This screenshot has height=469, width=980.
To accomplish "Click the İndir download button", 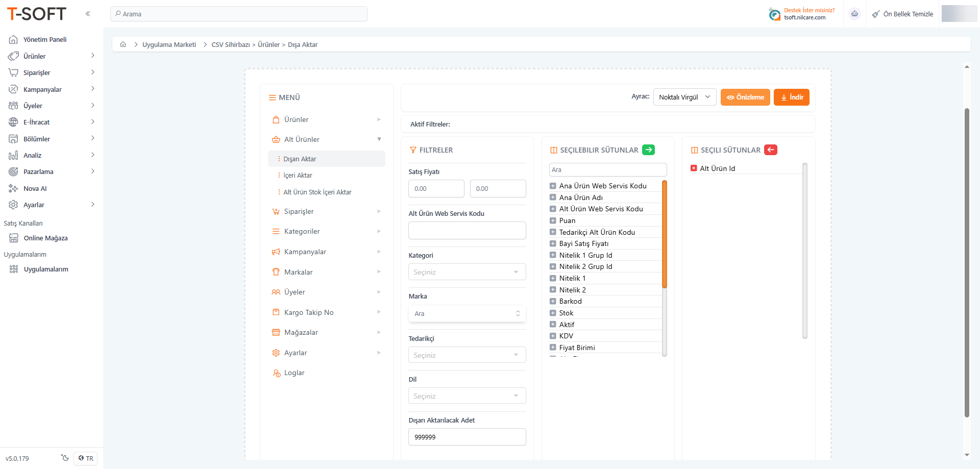I will [791, 97].
